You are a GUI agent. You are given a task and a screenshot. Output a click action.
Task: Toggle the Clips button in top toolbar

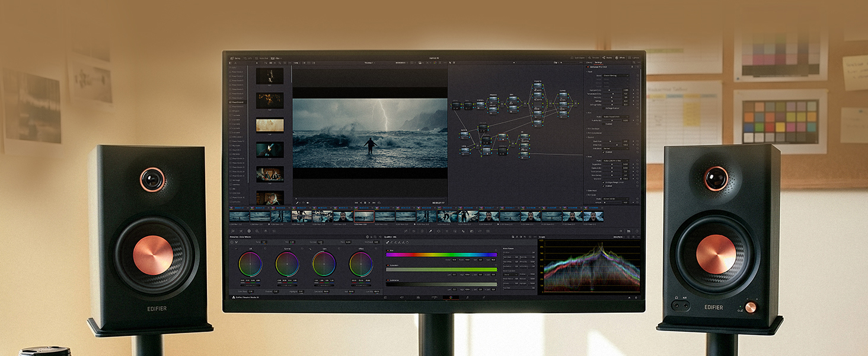pyautogui.click(x=276, y=58)
